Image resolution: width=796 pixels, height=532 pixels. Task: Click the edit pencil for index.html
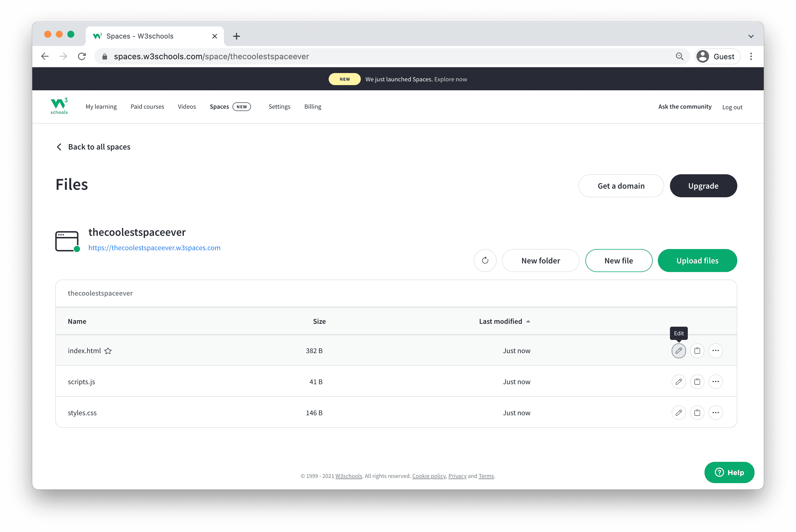[x=678, y=351]
